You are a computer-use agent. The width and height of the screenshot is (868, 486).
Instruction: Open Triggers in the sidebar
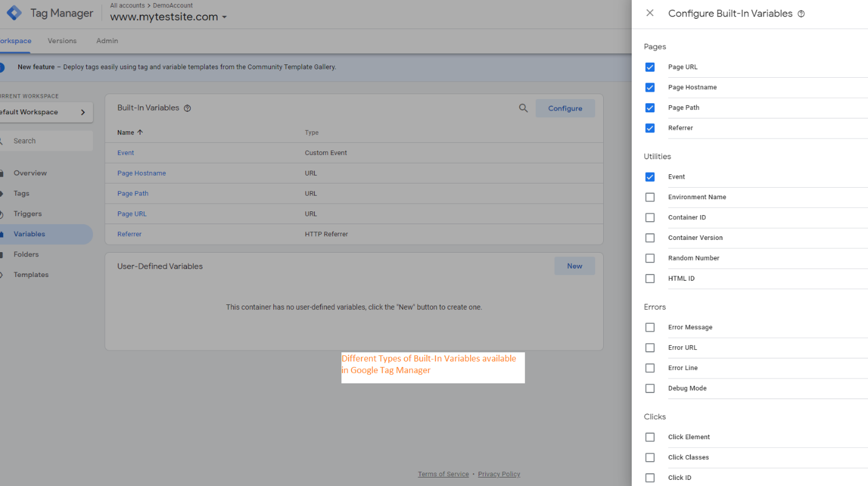pos(28,214)
